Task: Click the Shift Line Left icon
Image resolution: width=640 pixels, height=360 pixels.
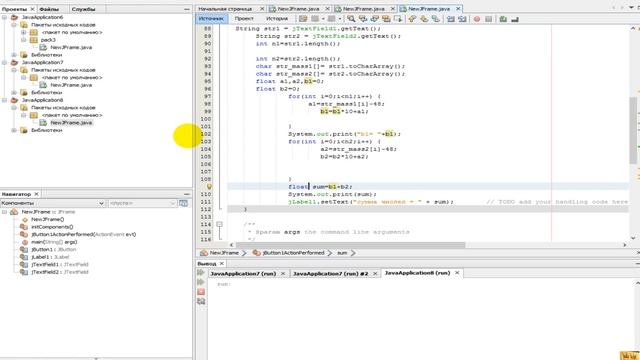Action: click(x=451, y=19)
